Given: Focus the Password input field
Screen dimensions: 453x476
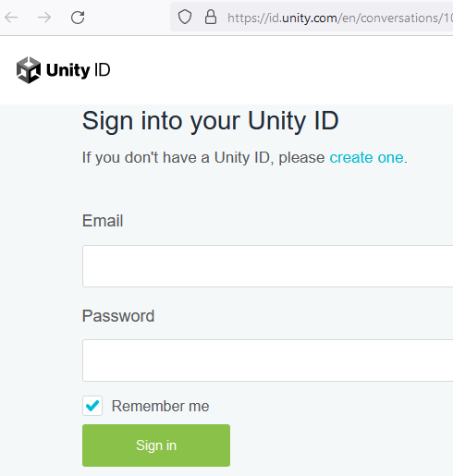Looking at the screenshot, I should click(267, 360).
